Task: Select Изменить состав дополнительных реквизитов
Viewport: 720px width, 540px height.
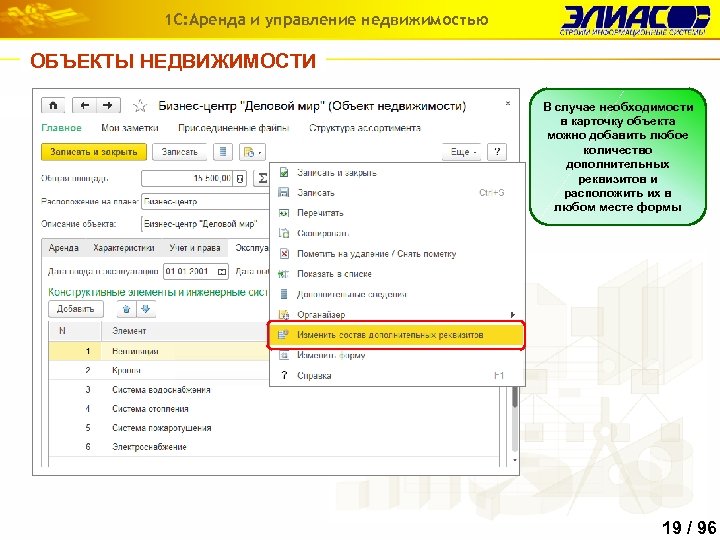Action: coord(397,335)
